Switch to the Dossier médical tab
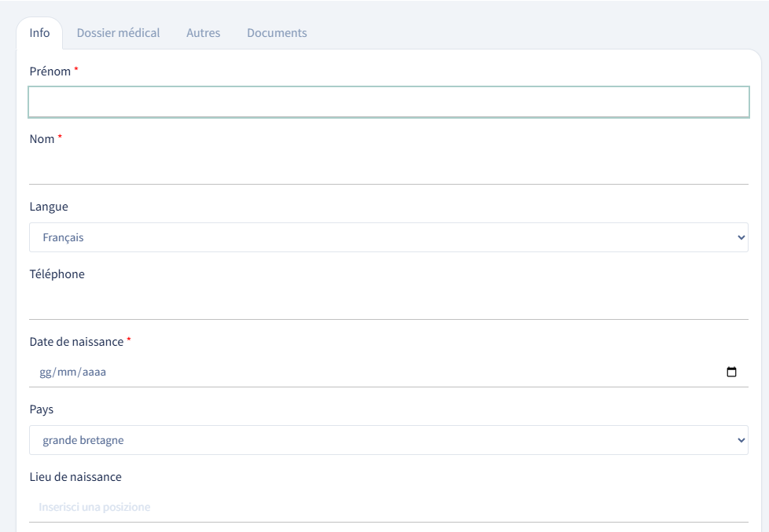 click(118, 33)
